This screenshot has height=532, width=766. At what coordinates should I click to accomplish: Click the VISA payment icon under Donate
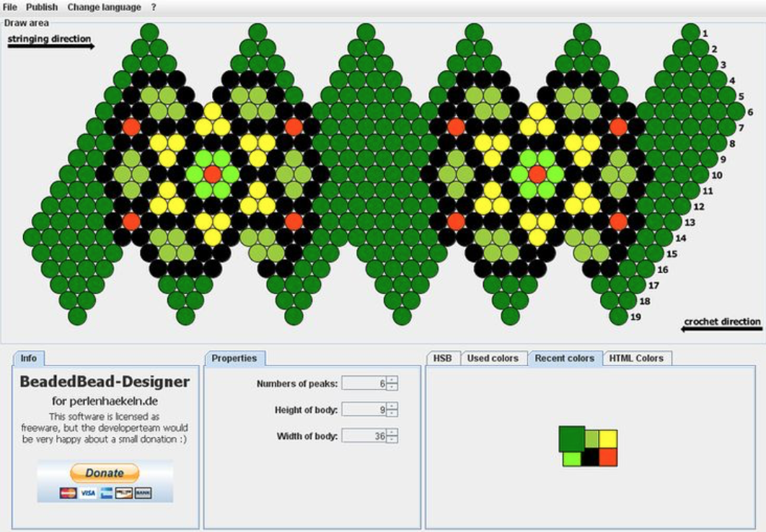coord(88,493)
